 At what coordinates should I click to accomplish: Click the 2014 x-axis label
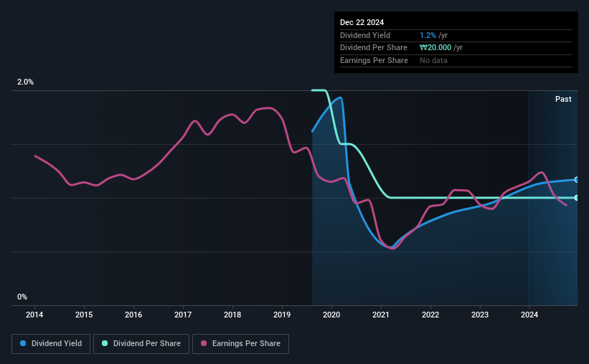click(x=34, y=315)
